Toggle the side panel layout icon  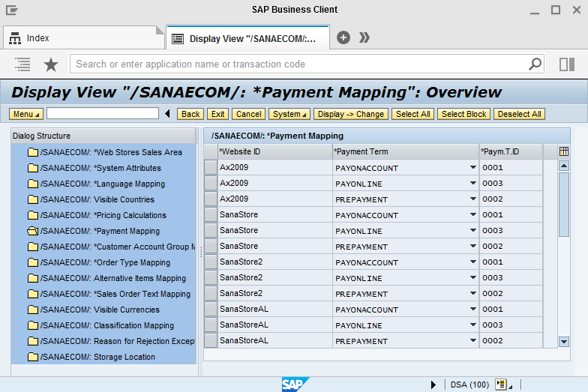(x=567, y=64)
